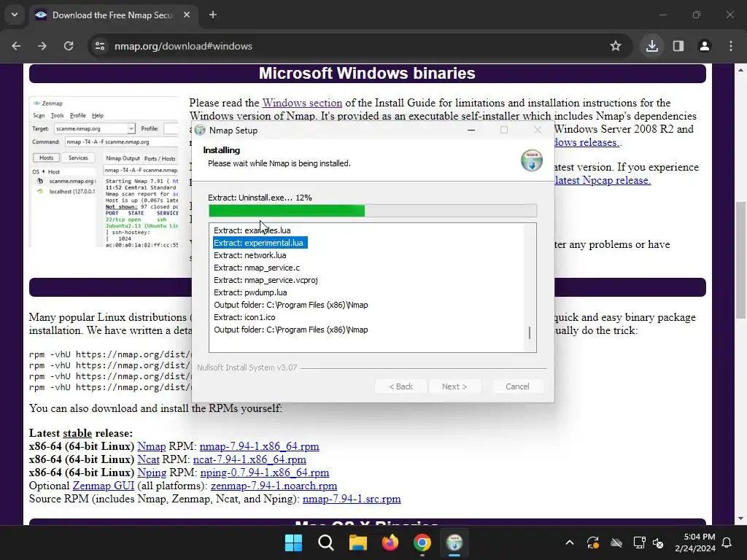Go back using the browser back arrow
Screen dimensions: 747x560
click(16, 46)
